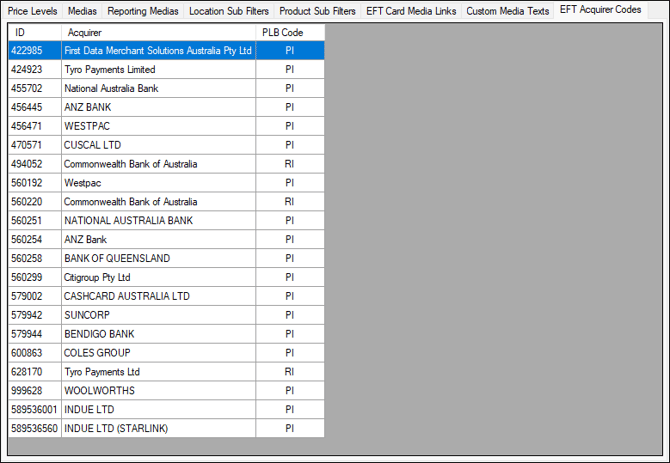Image resolution: width=670 pixels, height=463 pixels.
Task: Select the CUSCAL LTD cell
Action: [x=159, y=145]
